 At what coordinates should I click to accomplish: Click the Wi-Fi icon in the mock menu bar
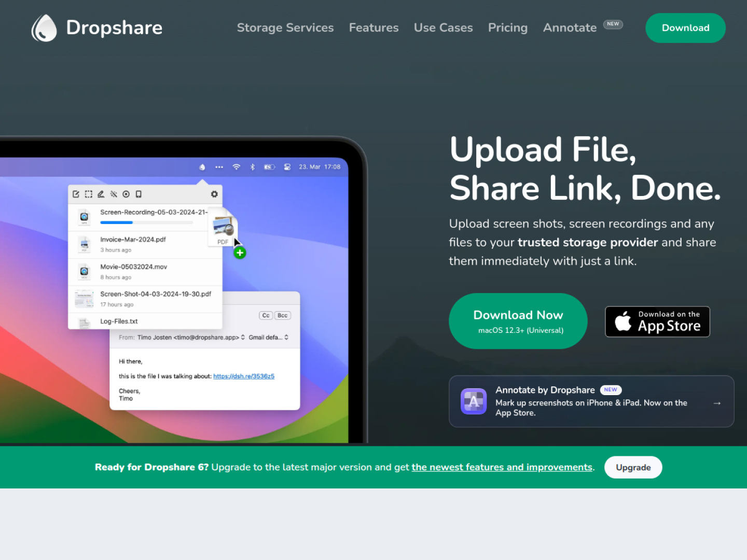(x=237, y=167)
